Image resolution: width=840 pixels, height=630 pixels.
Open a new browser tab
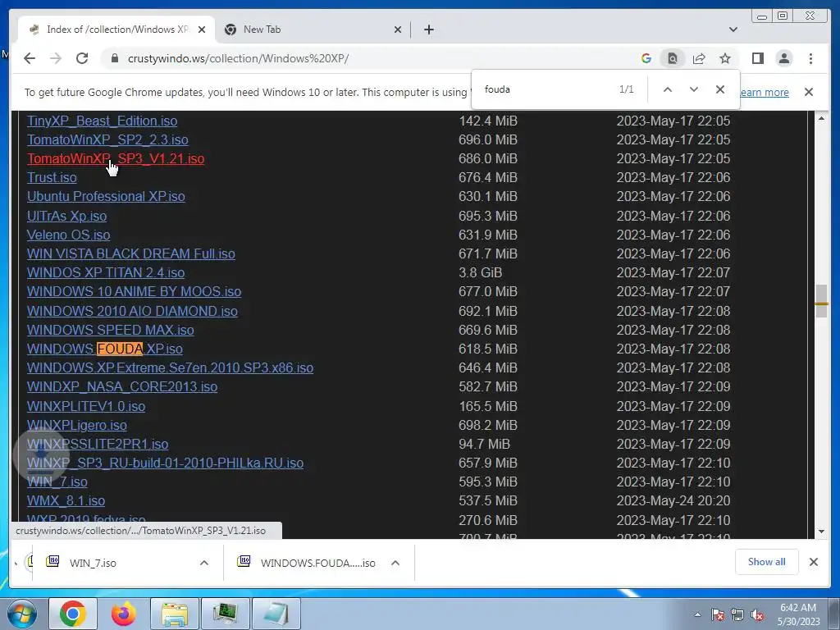[428, 30]
